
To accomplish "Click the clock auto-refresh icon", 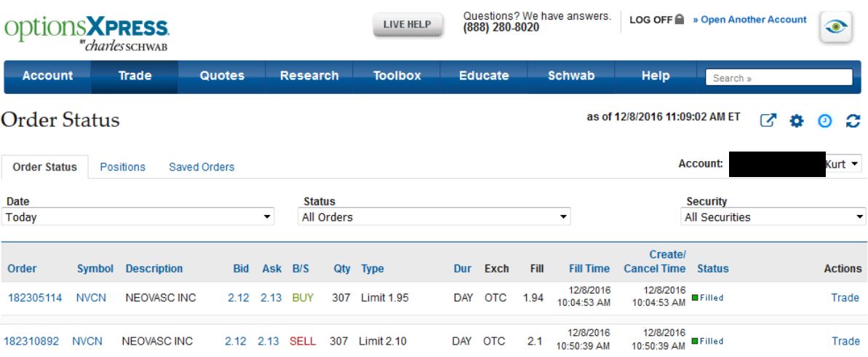I will tap(824, 121).
